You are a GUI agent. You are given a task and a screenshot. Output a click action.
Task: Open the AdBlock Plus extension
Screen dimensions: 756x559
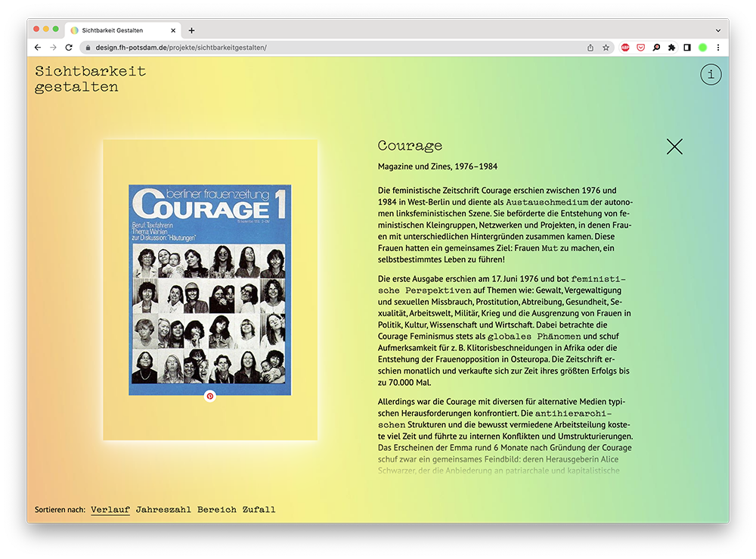pyautogui.click(x=625, y=48)
